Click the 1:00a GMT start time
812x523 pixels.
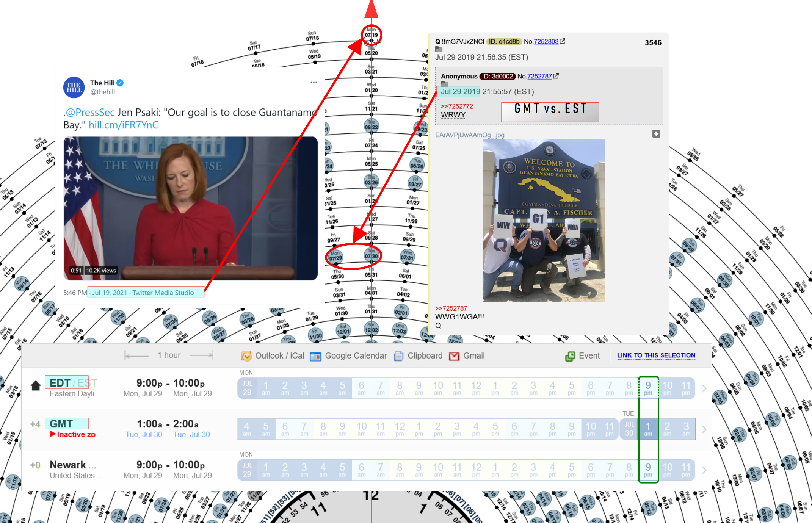149,424
